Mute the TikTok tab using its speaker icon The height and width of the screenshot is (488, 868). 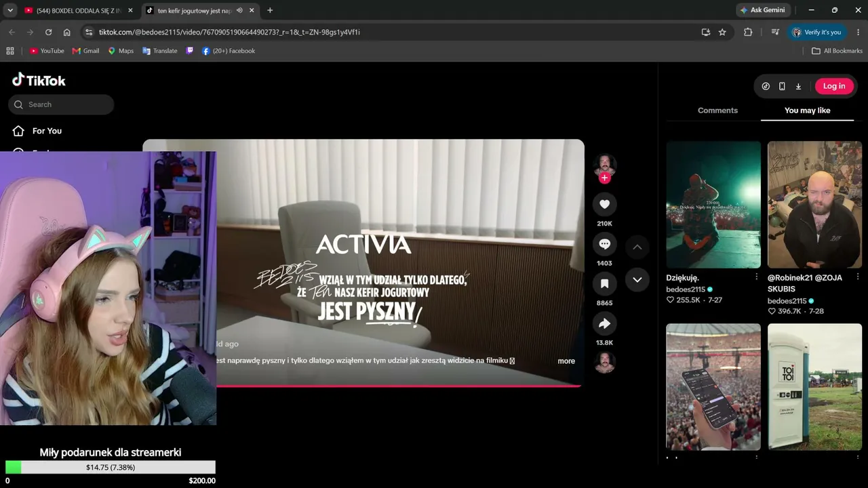[x=239, y=10]
